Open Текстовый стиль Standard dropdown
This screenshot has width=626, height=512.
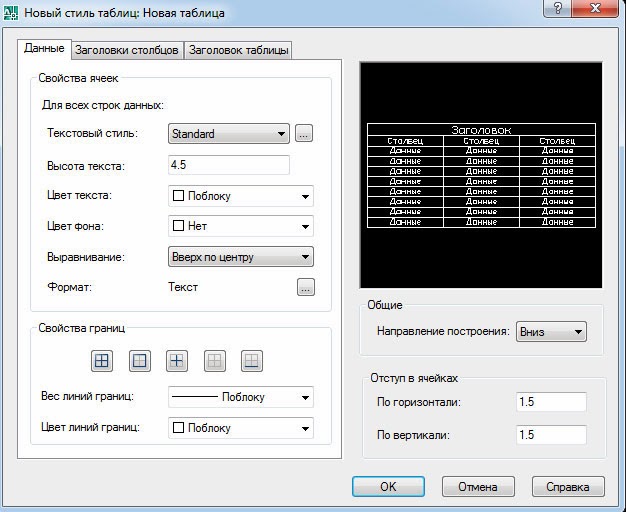pos(229,133)
